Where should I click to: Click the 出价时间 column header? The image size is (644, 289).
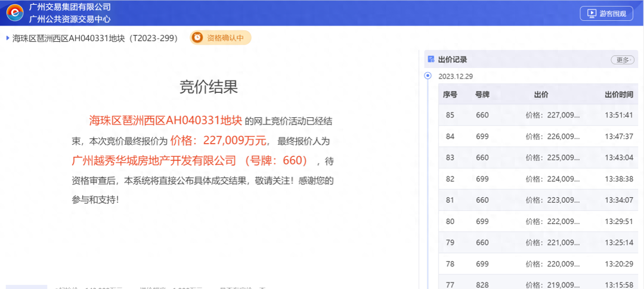(618, 94)
